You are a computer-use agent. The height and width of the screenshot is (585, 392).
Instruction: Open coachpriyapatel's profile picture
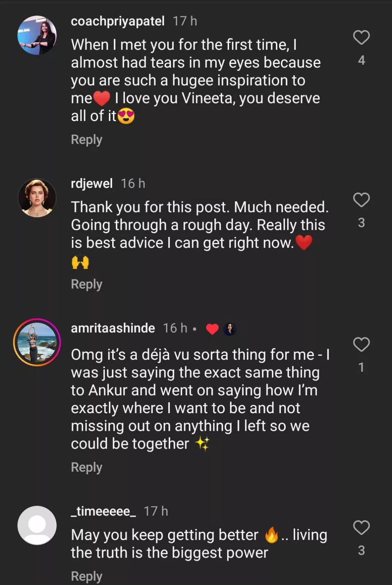[37, 35]
